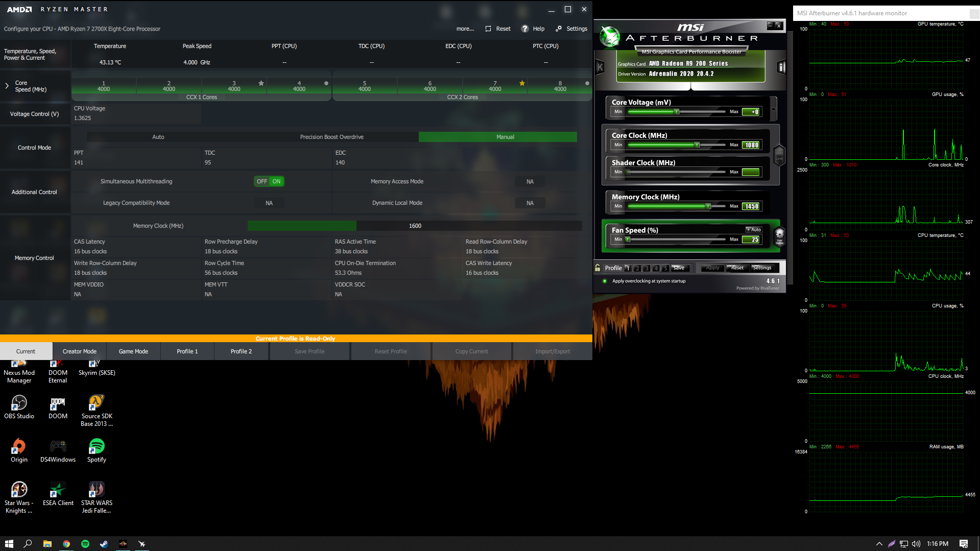Screen dimensions: 980x551
Task: Switch to the Game Mode tab
Action: [133, 351]
